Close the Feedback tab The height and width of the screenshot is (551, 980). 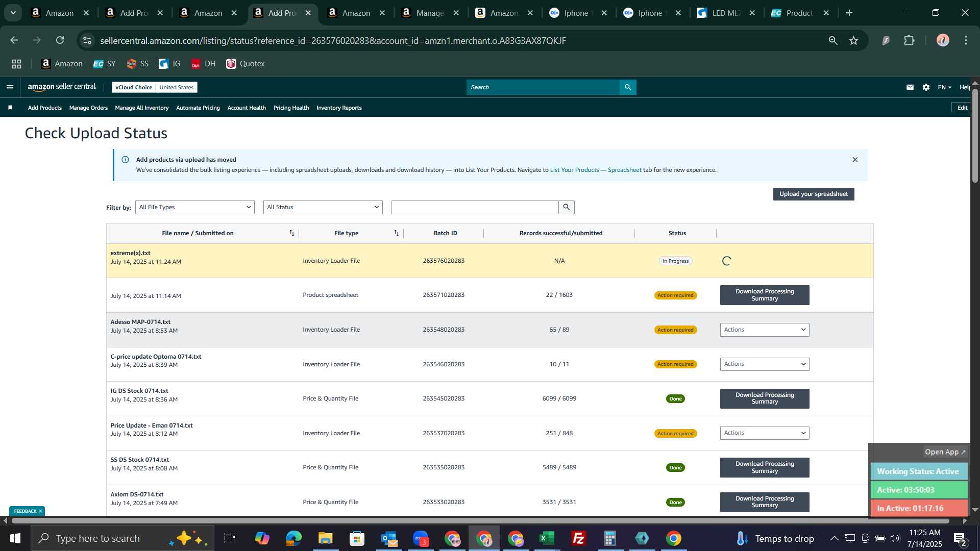pyautogui.click(x=40, y=511)
